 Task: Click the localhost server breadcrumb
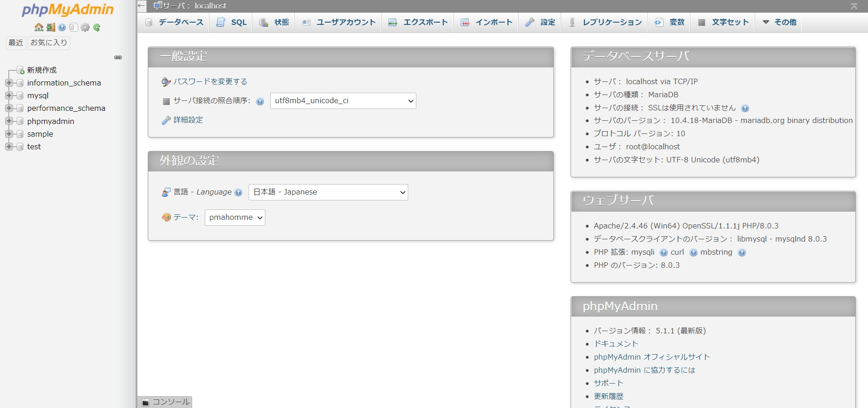pos(195,6)
